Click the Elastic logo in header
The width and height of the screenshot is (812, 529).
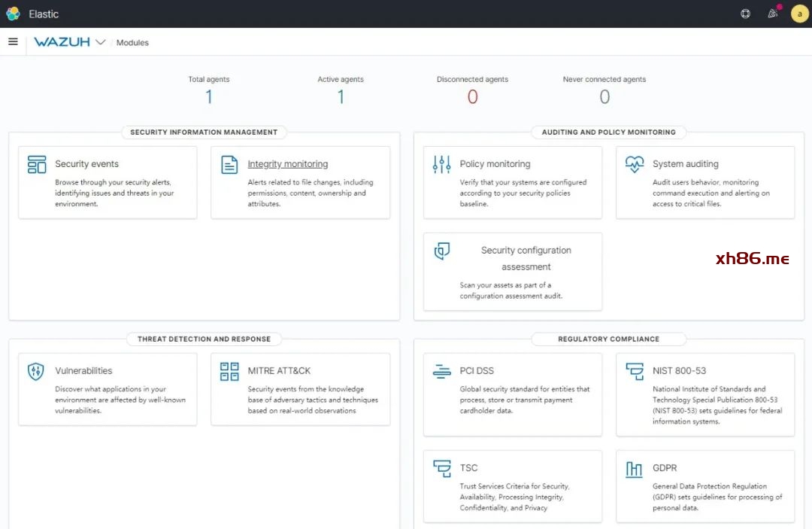(x=13, y=14)
